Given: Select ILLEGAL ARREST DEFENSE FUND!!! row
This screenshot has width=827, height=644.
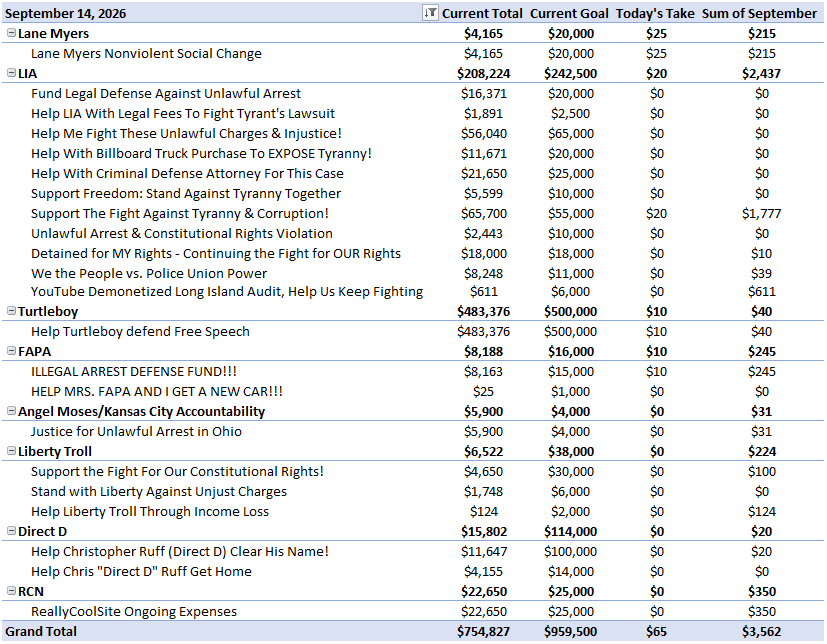Looking at the screenshot, I should click(413, 371).
